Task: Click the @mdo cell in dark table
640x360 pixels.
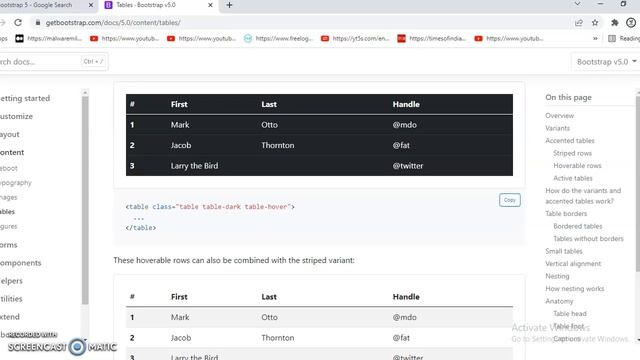Action: pos(404,125)
